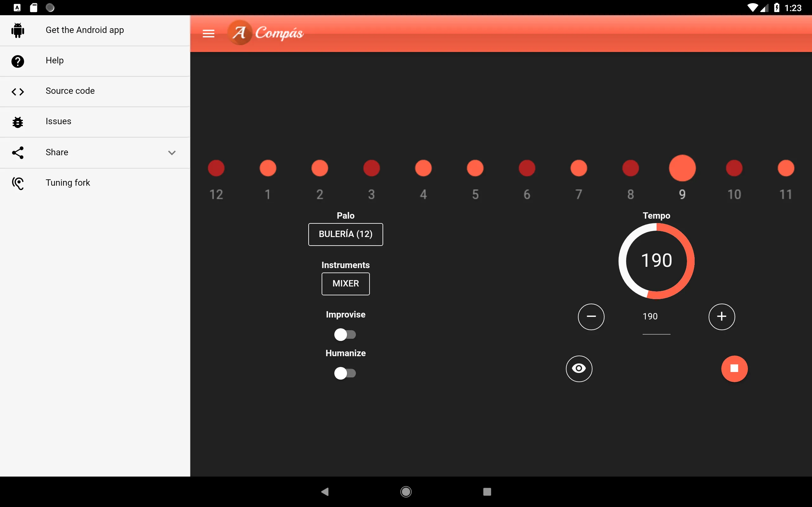The height and width of the screenshot is (507, 812).
Task: Open the MIXER instruments panel
Action: click(345, 283)
